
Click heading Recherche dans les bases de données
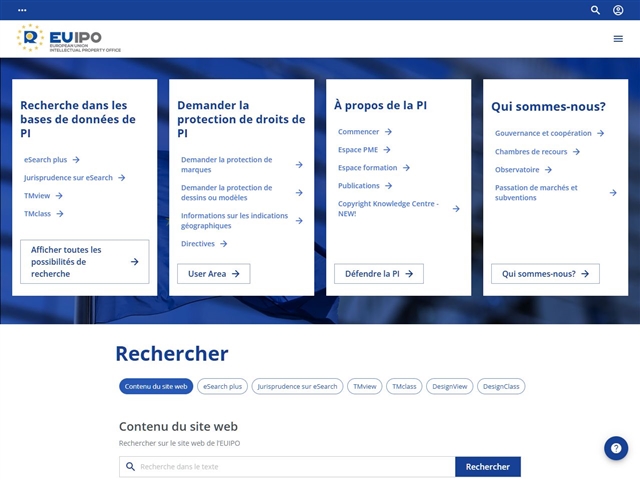pyautogui.click(x=78, y=119)
